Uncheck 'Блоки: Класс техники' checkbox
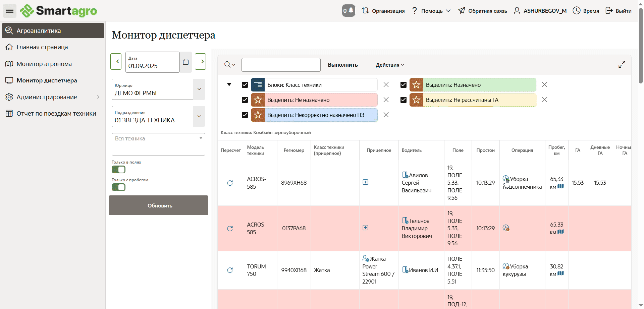 pos(245,85)
